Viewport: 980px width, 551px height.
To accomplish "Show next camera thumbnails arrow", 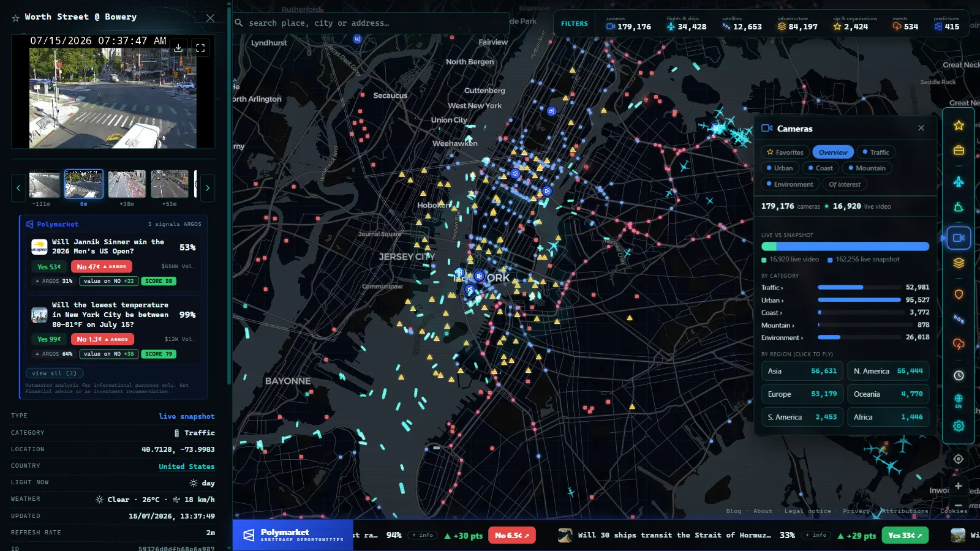I will pyautogui.click(x=208, y=188).
